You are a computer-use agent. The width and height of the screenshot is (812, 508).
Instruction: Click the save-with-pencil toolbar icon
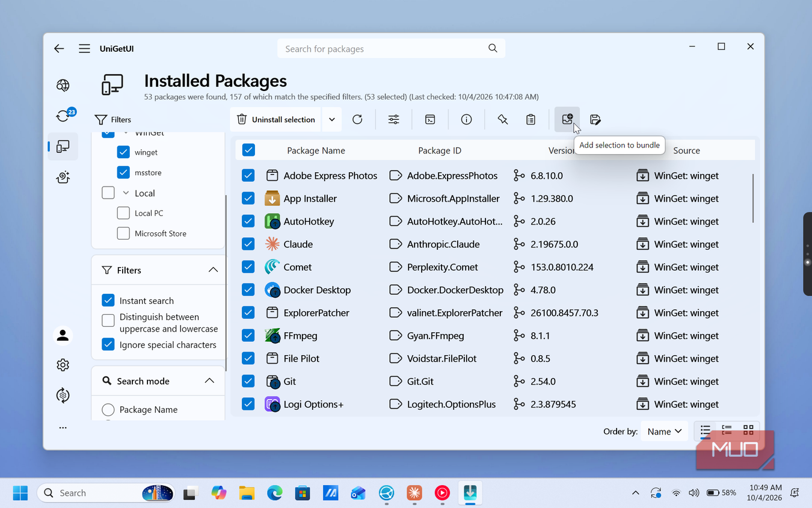click(x=595, y=119)
